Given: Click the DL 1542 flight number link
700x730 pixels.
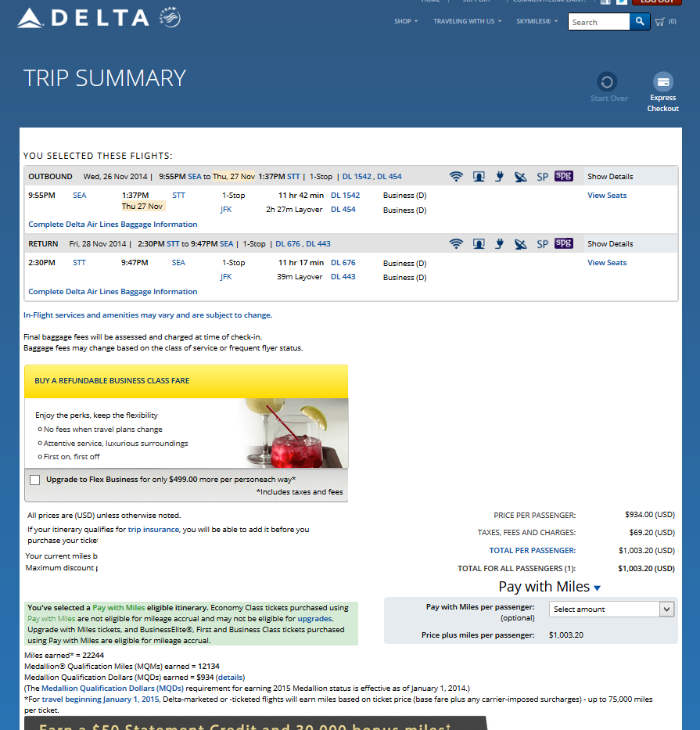Looking at the screenshot, I should (345, 196).
